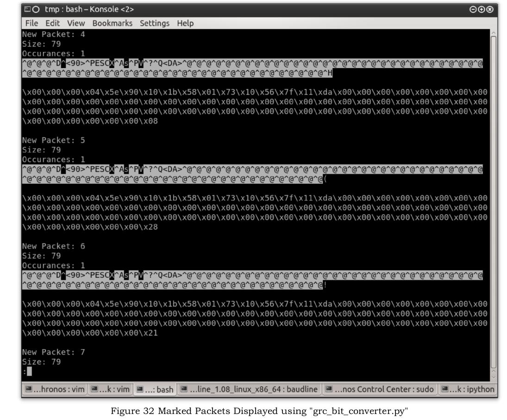This screenshot has height=420, width=507.
Task: Click the Konsole window menu icon in title bar
Action: coord(27,9)
